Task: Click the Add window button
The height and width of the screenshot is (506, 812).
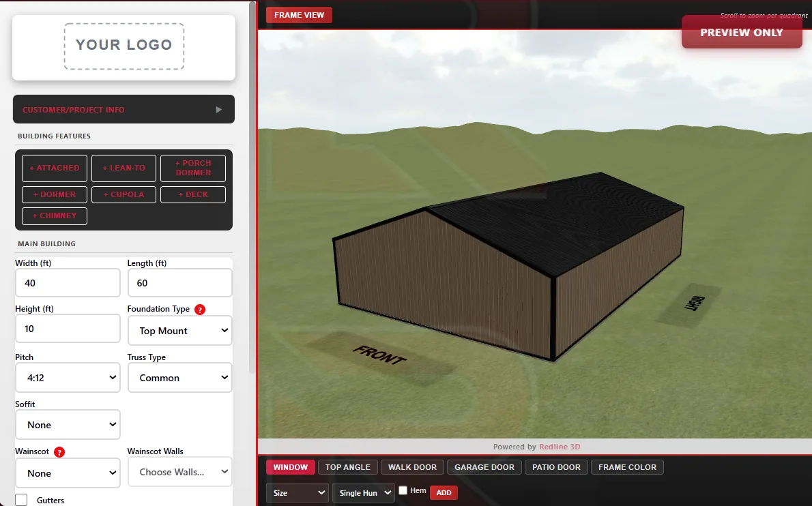Action: (444, 492)
